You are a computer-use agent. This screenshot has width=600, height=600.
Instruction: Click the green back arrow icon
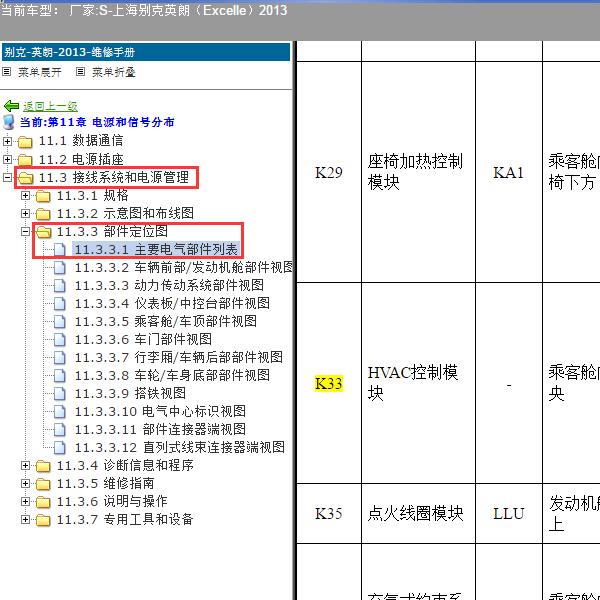tap(11, 106)
